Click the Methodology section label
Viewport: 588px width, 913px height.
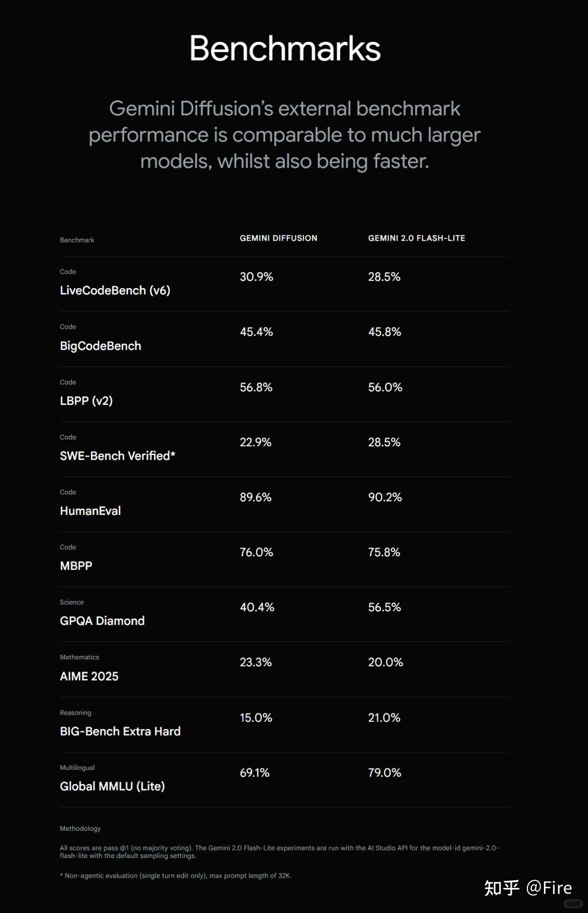[x=80, y=828]
